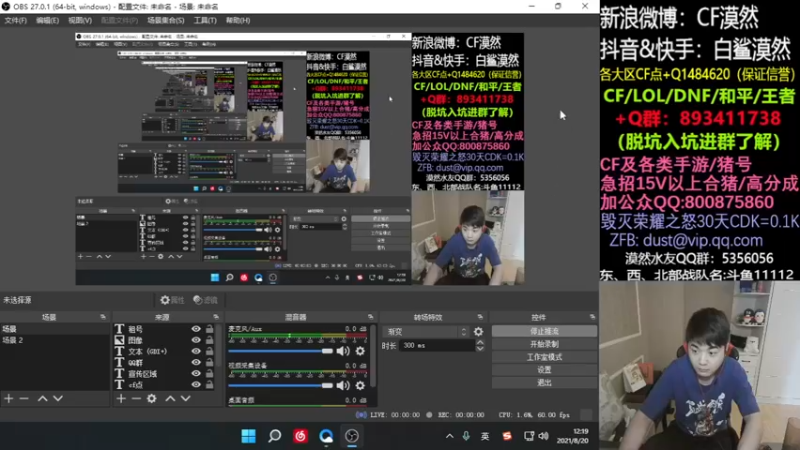This screenshot has height=450, width=800.
Task: Toggle the eye icon for 宣传区域
Action: pyautogui.click(x=196, y=373)
